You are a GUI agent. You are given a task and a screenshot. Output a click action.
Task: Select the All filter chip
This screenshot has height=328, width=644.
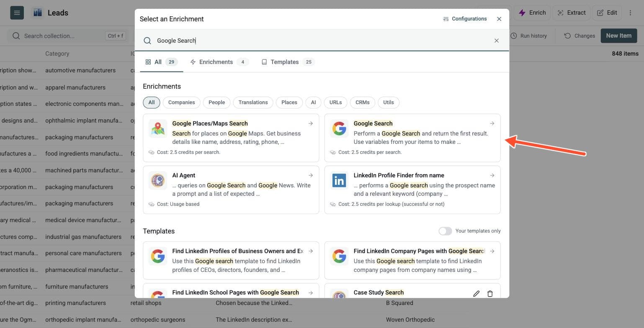coord(152,102)
